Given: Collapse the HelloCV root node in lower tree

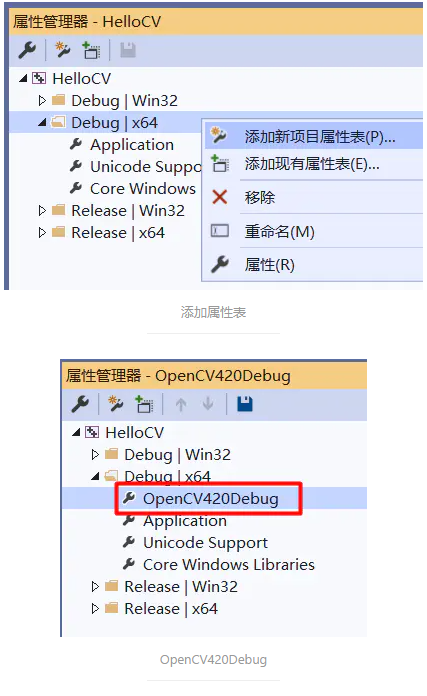Looking at the screenshot, I should click(x=76, y=432).
